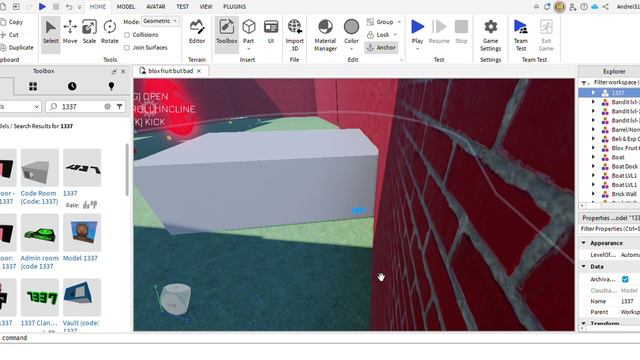Open Import 3D
This screenshot has height=360, width=640.
tap(294, 35)
